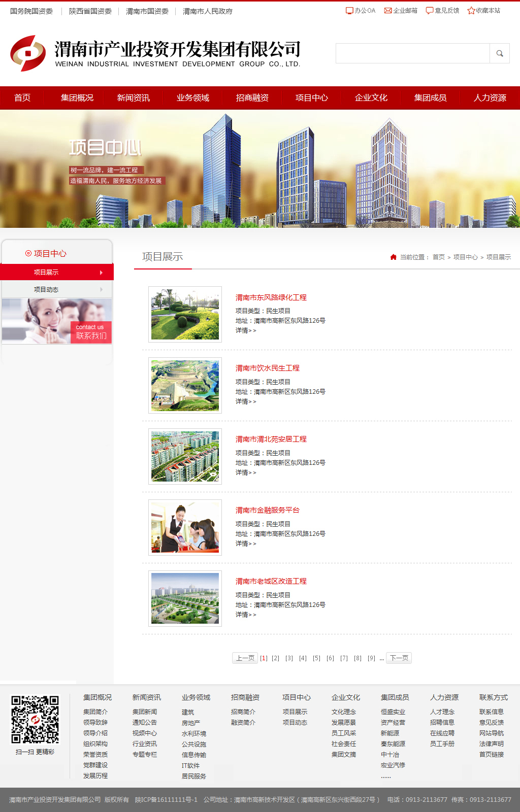Open 企业文化 navigation menu
Screen dimensions: 520x812
(371, 98)
